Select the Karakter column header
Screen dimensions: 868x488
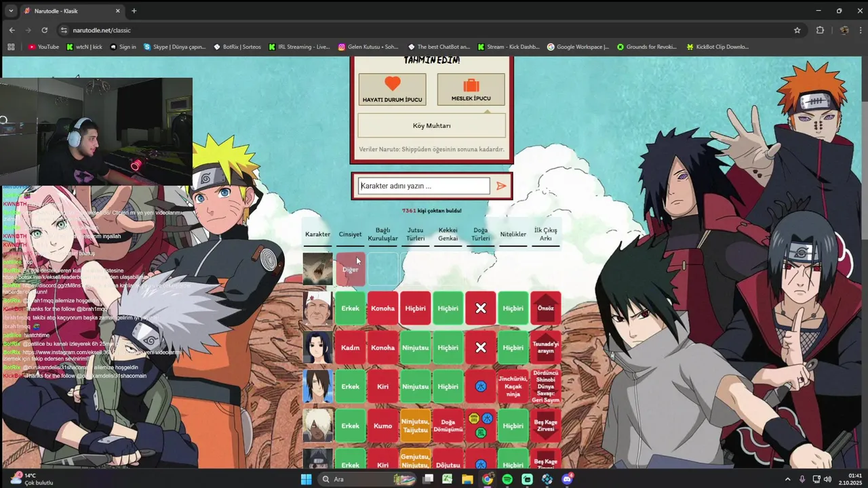coord(317,235)
